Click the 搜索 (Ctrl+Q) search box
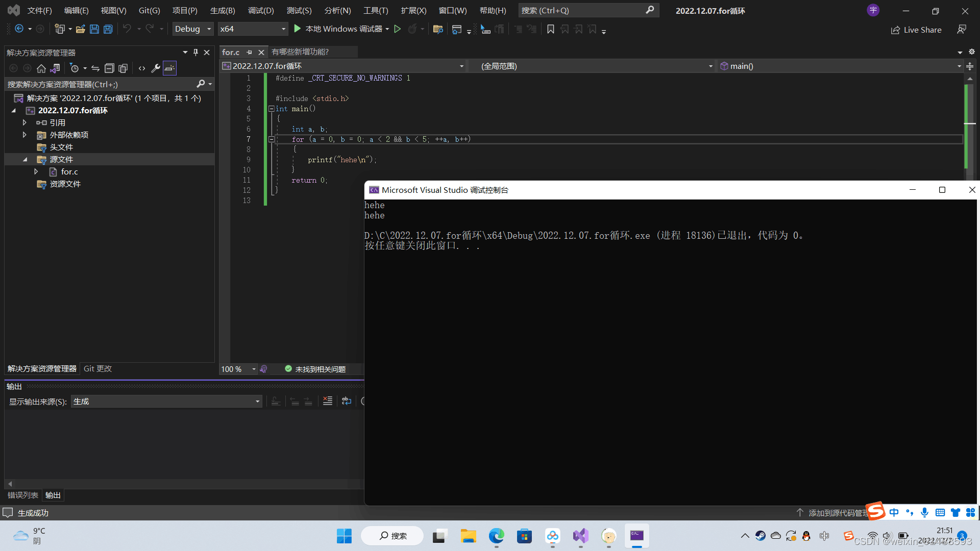This screenshot has height=551, width=980. coord(589,10)
